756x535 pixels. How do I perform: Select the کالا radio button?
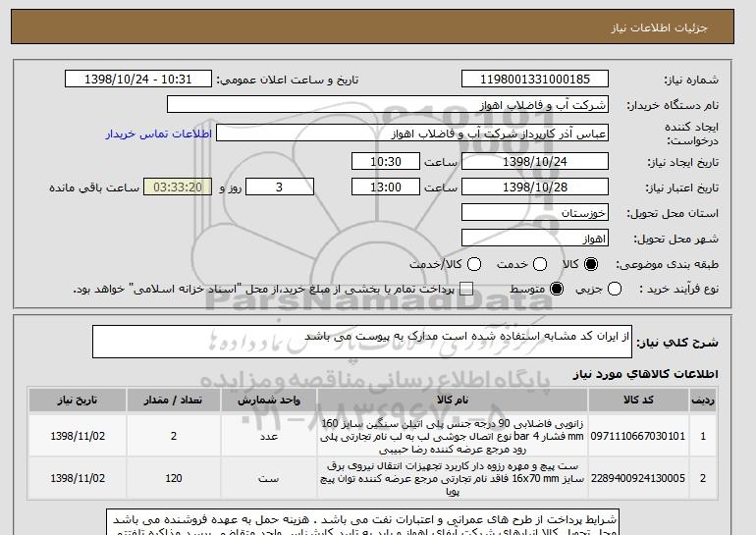pyautogui.click(x=591, y=264)
